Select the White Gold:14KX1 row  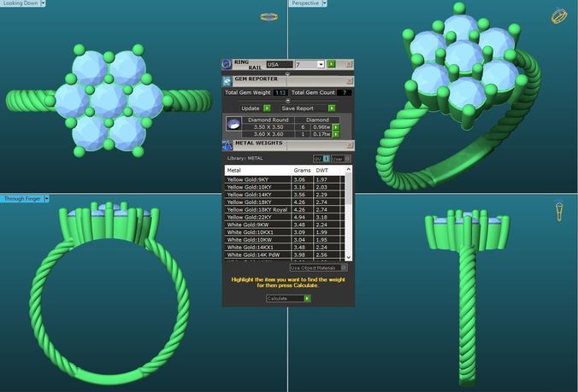click(285, 248)
